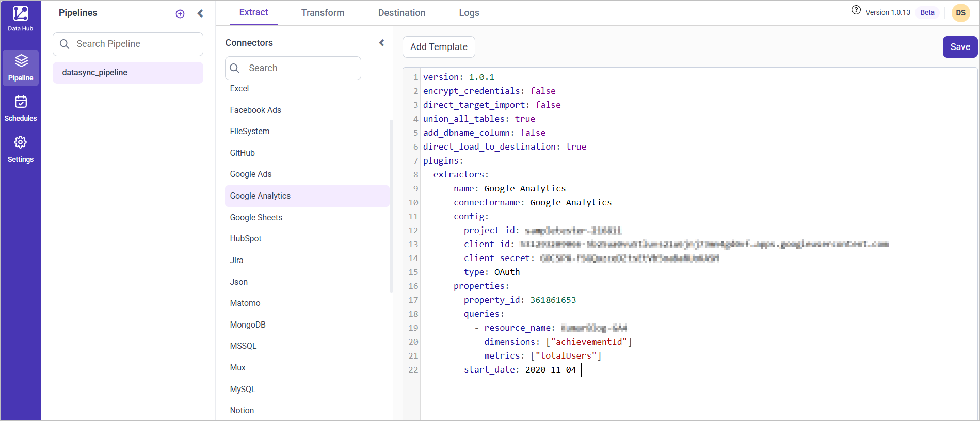The width and height of the screenshot is (980, 421).
Task: Click Version 1.0.13 label
Action: tap(888, 13)
